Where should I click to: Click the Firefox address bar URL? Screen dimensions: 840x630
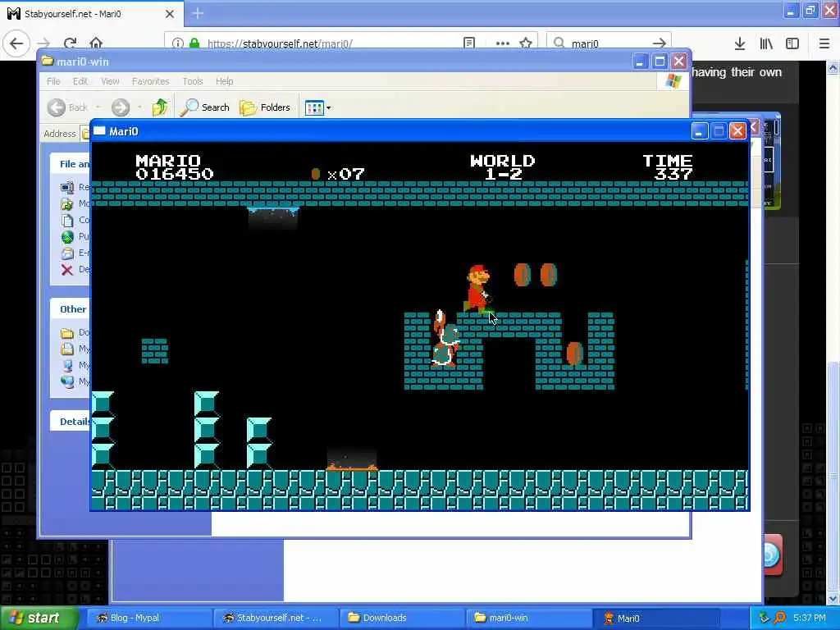pos(280,44)
